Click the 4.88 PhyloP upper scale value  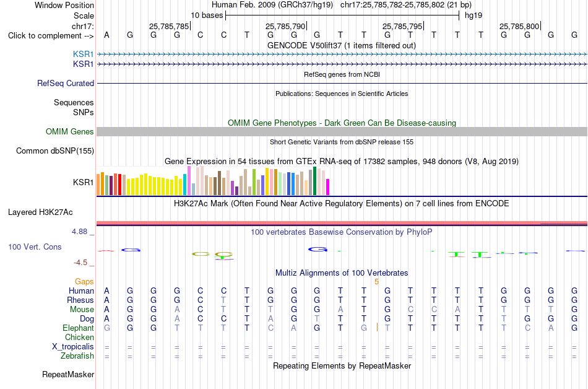coord(79,232)
